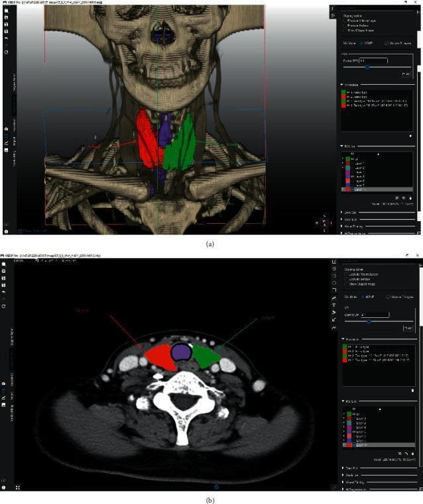The image size is (423, 504).
Task: Collapse the ROI List section in the top window
Action: [x=341, y=146]
